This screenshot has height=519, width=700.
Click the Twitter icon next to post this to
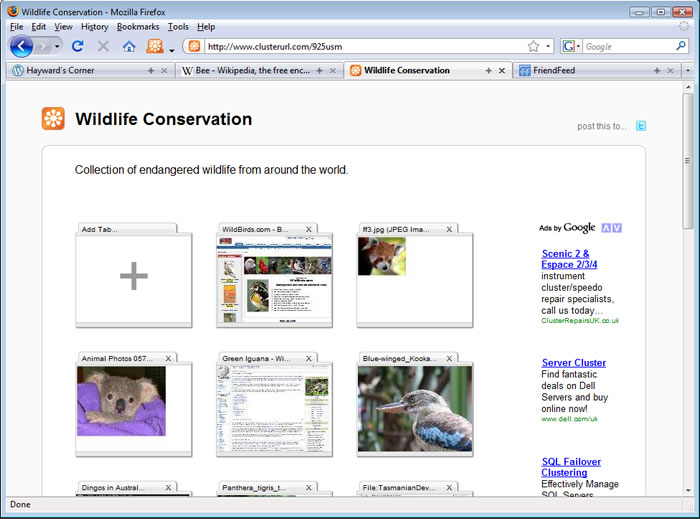pyautogui.click(x=641, y=126)
